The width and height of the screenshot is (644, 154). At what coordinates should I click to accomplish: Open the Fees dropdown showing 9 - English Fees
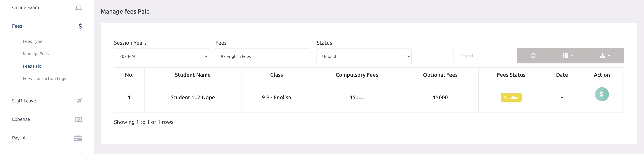tap(262, 56)
